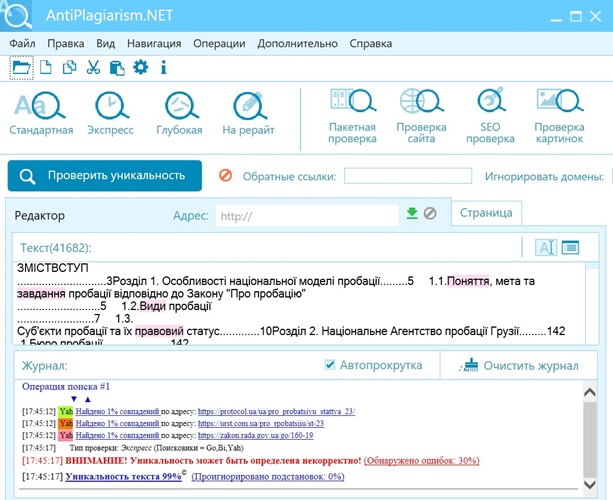Screen dimensions: 613x500
Task: Click Уникальность текста 99% link
Action: [124, 477]
